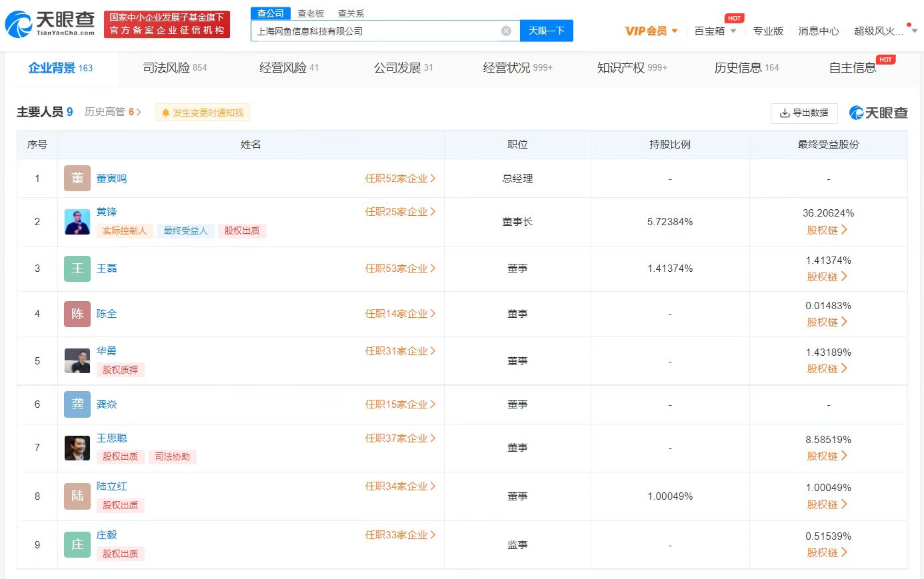Click the red 国家中小企业发展子基金旗下 banner
Image resolution: width=924 pixels, height=579 pixels.
click(x=167, y=24)
